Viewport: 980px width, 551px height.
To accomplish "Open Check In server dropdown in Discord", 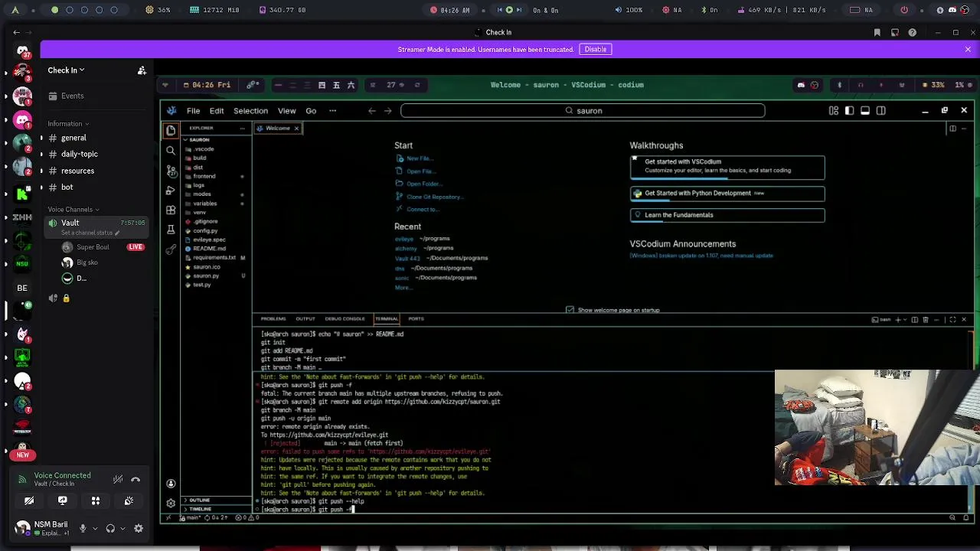I will coord(66,70).
